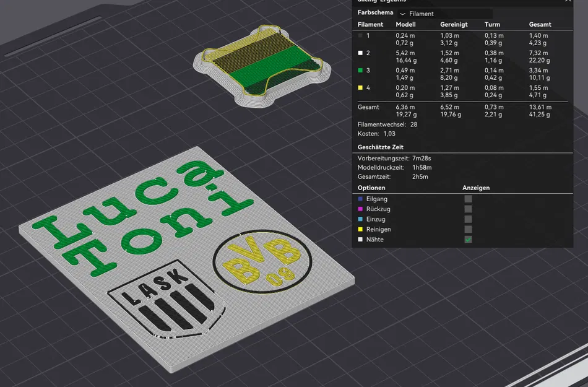
Task: Click the black LASK shield on the model
Action: (167, 300)
